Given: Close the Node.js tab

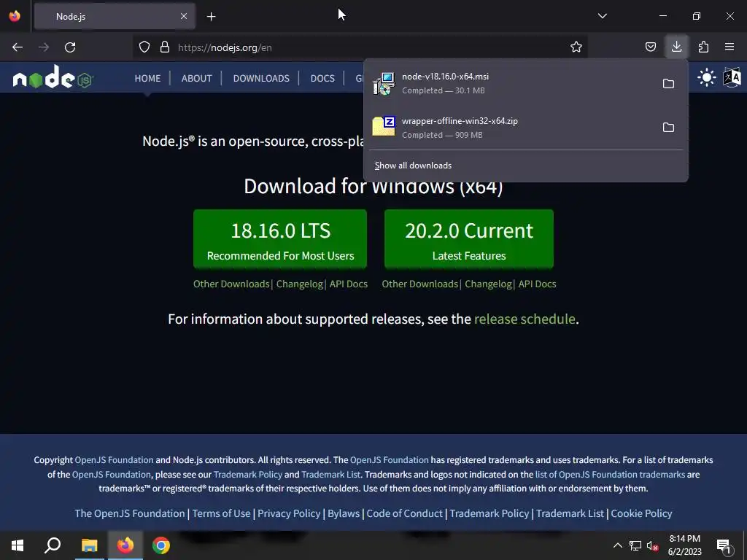Looking at the screenshot, I should (184, 16).
